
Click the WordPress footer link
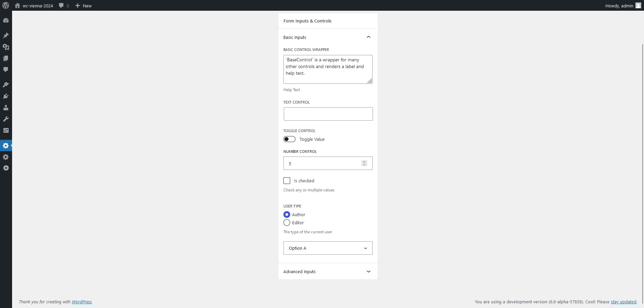(82, 302)
